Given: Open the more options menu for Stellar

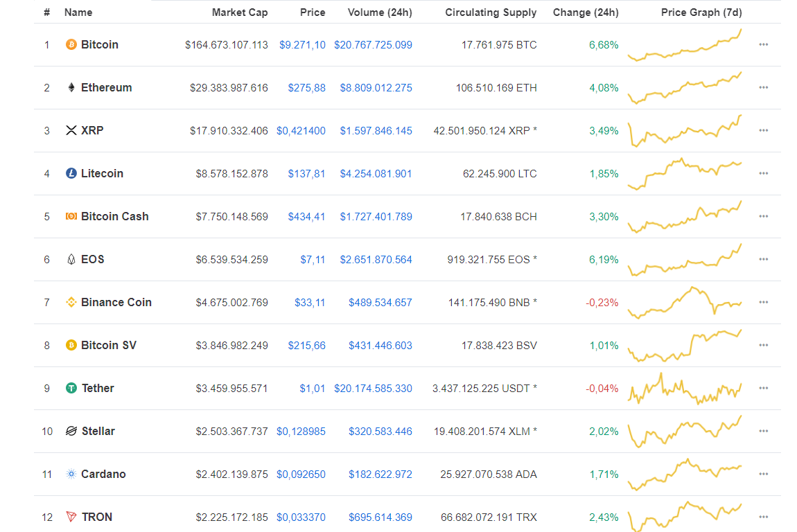Looking at the screenshot, I should [764, 431].
